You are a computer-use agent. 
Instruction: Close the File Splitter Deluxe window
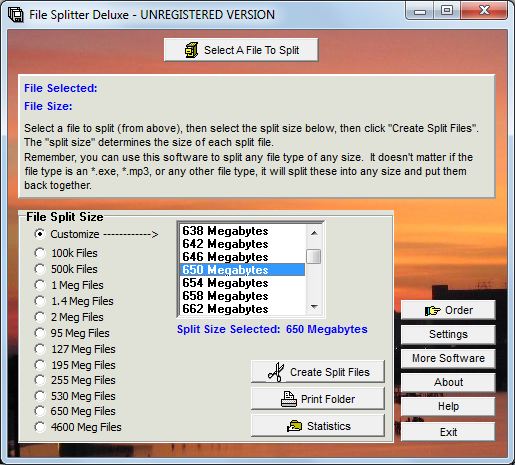(484, 11)
